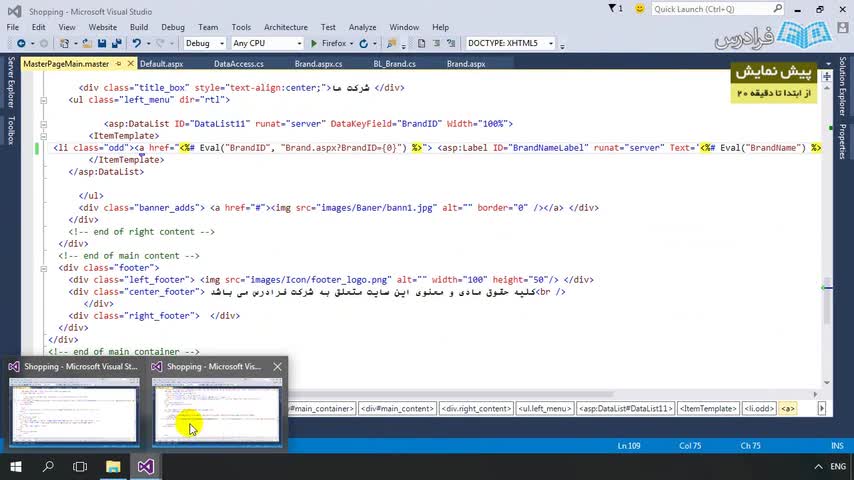The height and width of the screenshot is (480, 854).
Task: Select the li.odd breadcrumb
Action: (759, 409)
